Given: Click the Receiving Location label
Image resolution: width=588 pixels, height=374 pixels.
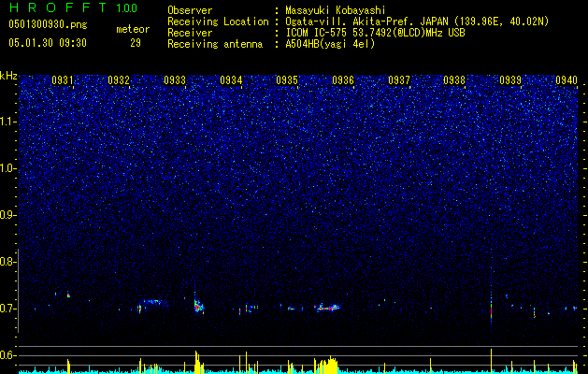Looking at the screenshot, I should tap(218, 22).
